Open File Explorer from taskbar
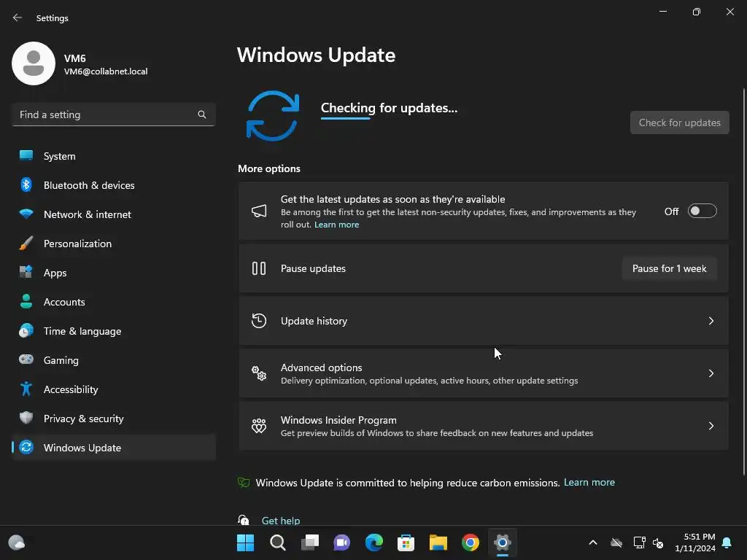Viewport: 747px width, 560px height. pyautogui.click(x=438, y=542)
